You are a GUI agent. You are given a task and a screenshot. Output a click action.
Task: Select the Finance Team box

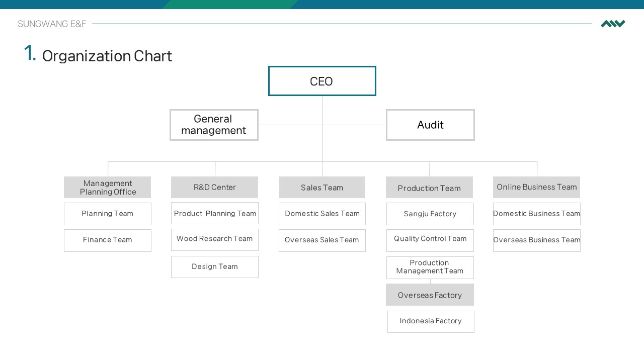point(108,240)
